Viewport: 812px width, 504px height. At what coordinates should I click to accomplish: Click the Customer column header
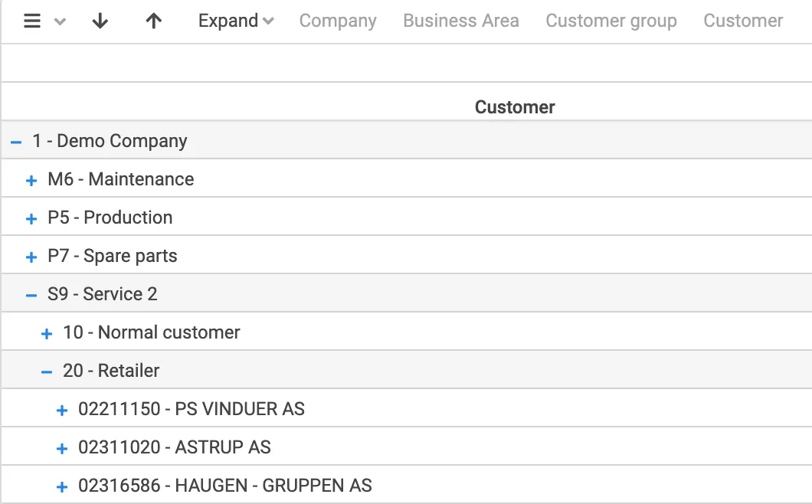point(515,107)
